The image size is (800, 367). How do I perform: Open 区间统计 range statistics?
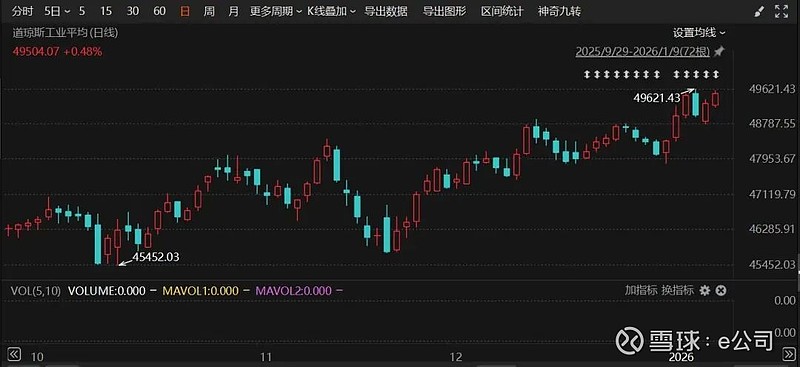point(503,11)
